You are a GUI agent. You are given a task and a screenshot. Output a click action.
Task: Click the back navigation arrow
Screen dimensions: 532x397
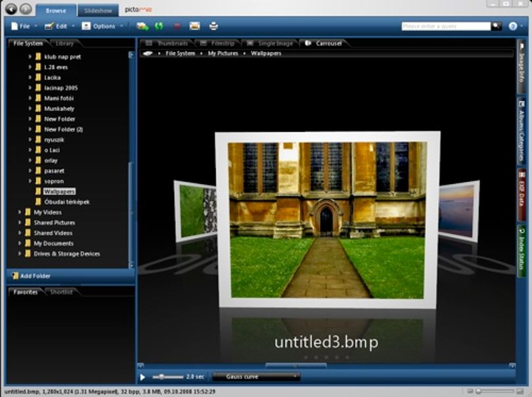tap(11, 9)
